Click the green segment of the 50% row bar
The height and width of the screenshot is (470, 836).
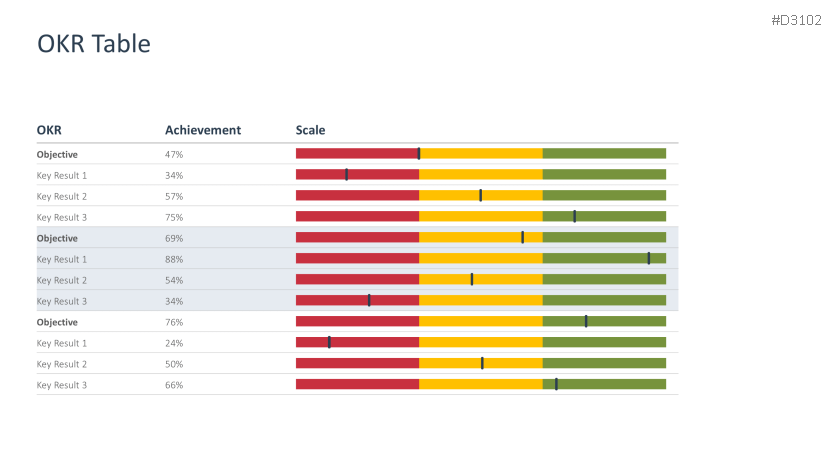(x=604, y=363)
